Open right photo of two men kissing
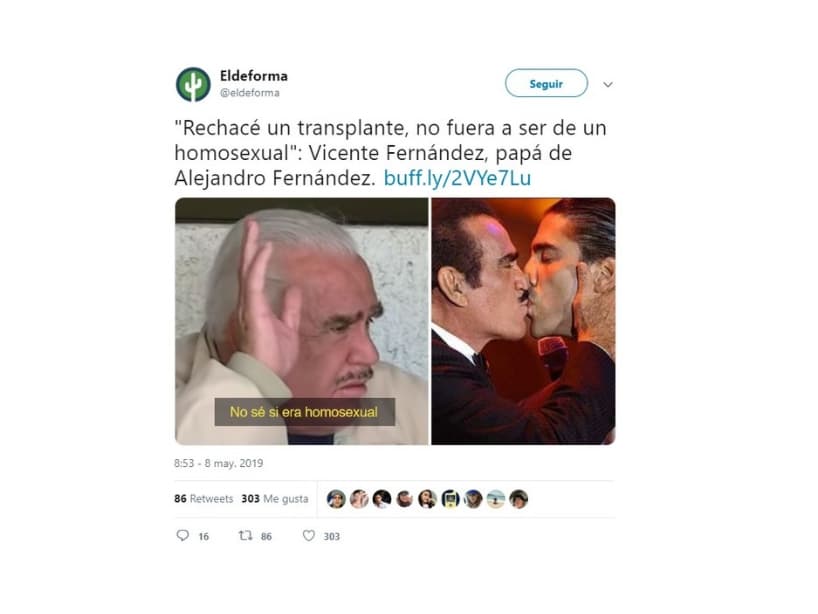 [x=523, y=321]
